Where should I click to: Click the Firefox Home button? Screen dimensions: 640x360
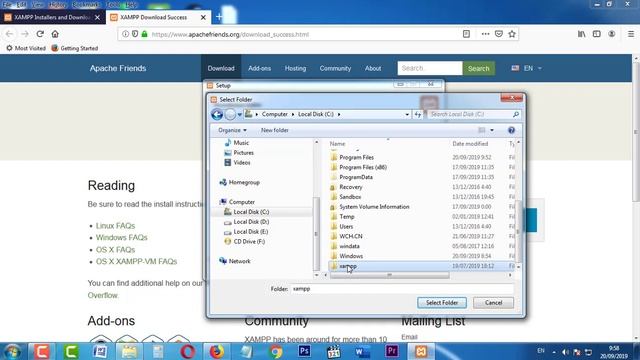pyautogui.click(x=55, y=34)
